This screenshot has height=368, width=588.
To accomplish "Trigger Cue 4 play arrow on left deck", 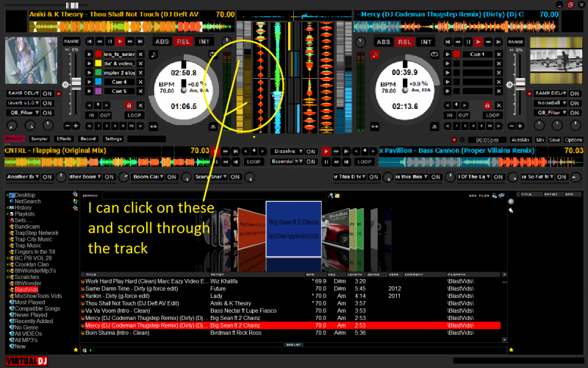I will pos(89,82).
